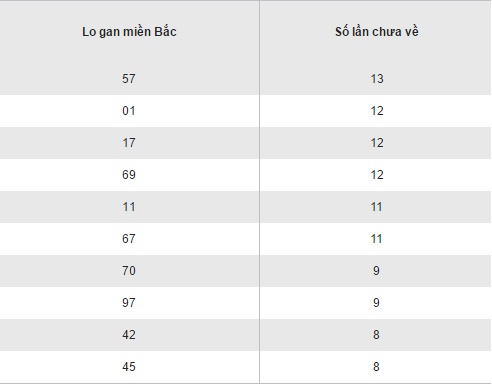The width and height of the screenshot is (492, 387).
Task: Click the 'Số lần chưa về' column header
Action: pyautogui.click(x=377, y=32)
